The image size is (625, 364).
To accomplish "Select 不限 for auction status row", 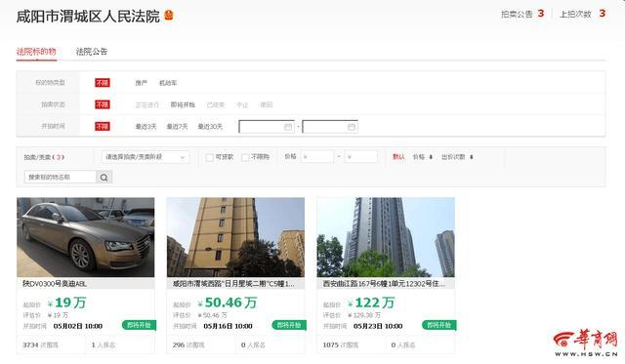I will (103, 104).
